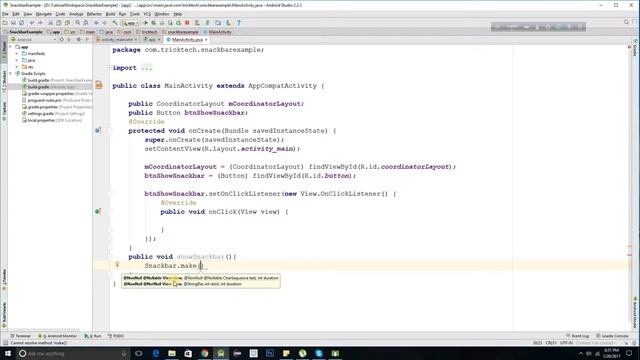Click the search magnifier at top right
The height and width of the screenshot is (360, 640).
pos(626,22)
